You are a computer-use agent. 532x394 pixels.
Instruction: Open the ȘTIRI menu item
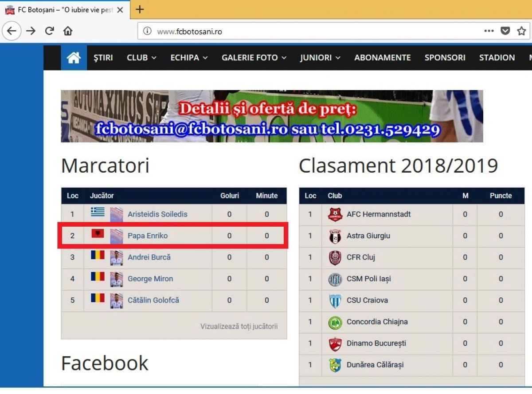(x=103, y=58)
